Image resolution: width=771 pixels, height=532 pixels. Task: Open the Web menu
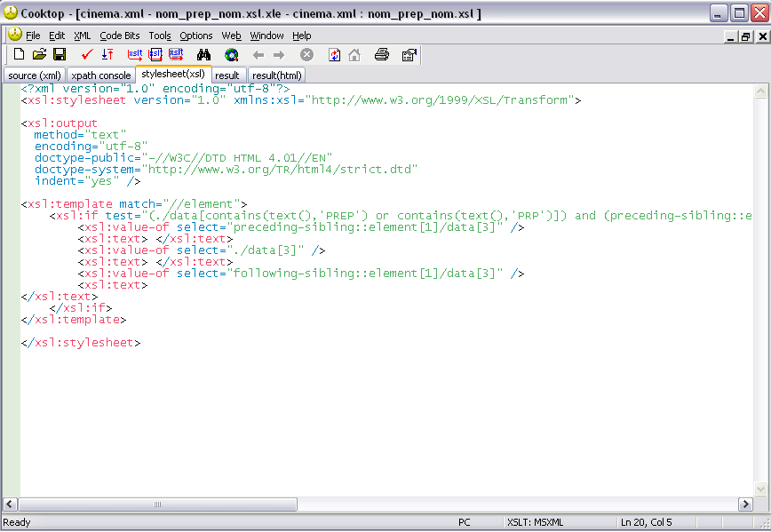231,36
